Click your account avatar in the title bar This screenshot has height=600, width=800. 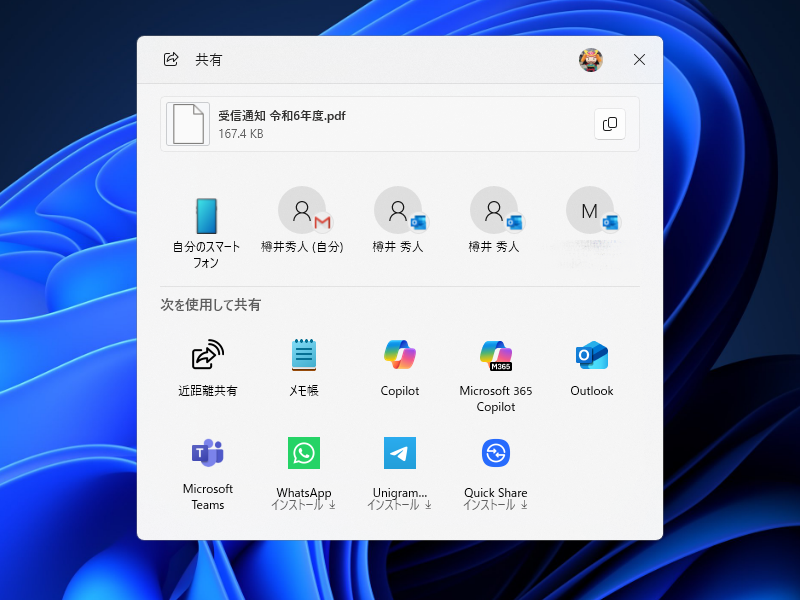pyautogui.click(x=592, y=60)
